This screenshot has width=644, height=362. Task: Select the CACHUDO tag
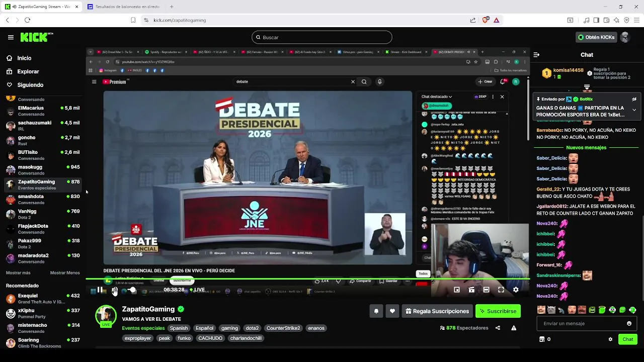[210, 338]
